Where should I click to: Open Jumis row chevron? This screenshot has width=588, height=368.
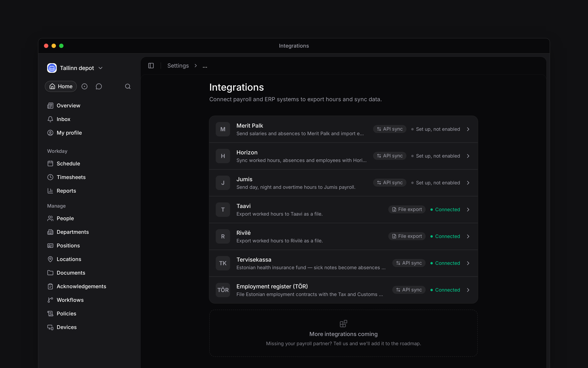468,183
